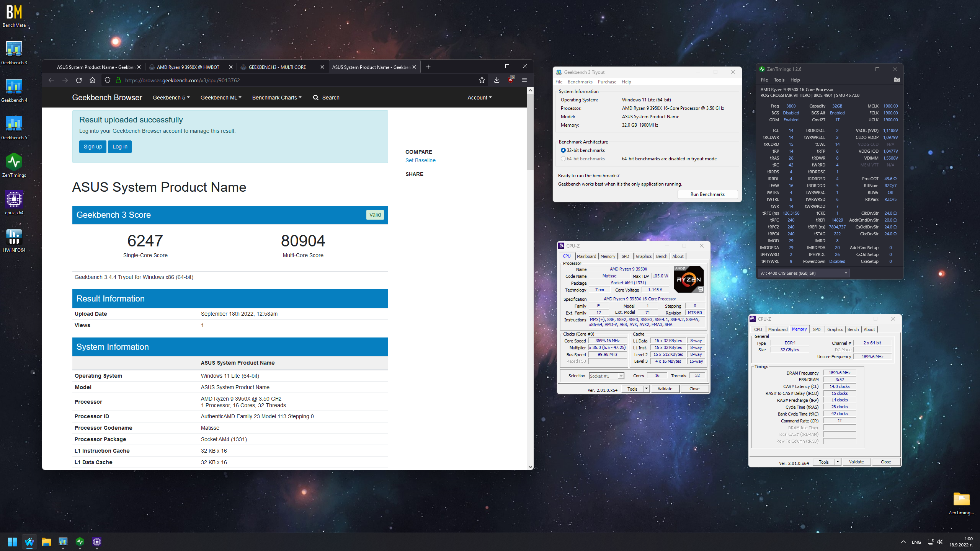Open the Geekbench 5 desktop icon

pyautogui.click(x=14, y=128)
